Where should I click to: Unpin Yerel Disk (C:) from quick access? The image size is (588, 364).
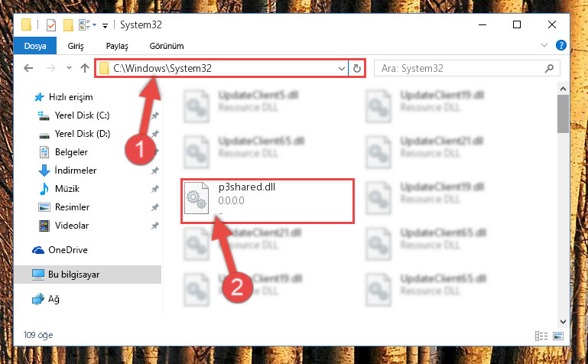tap(155, 115)
